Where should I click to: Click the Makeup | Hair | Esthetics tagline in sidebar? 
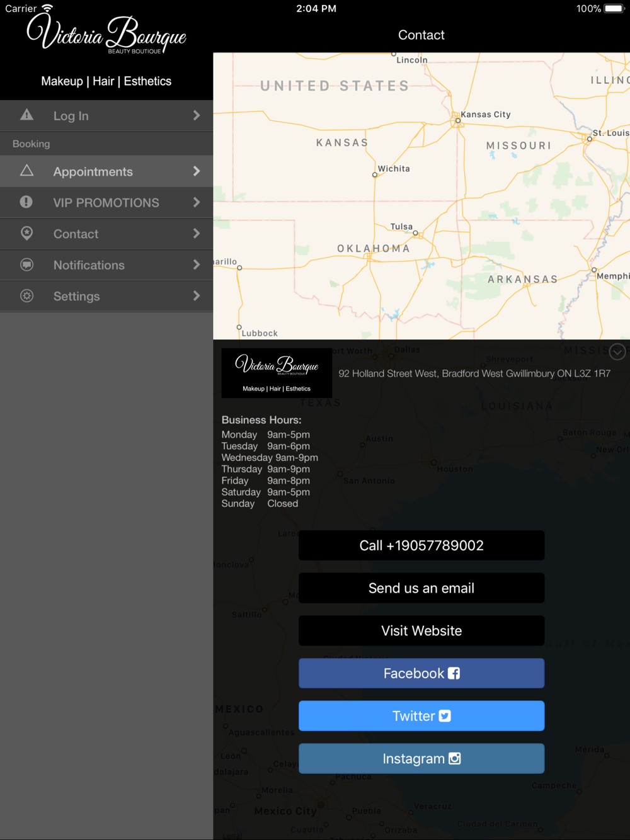106,81
